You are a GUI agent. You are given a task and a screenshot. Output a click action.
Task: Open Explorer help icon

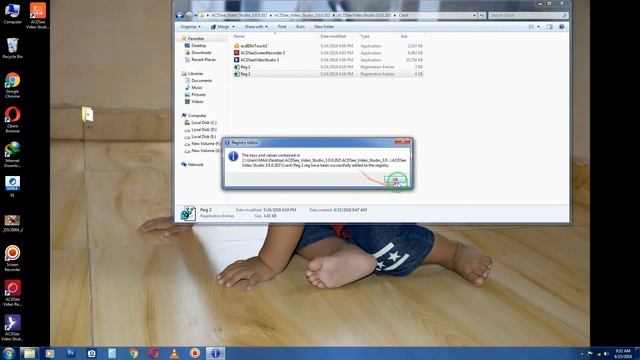562,27
